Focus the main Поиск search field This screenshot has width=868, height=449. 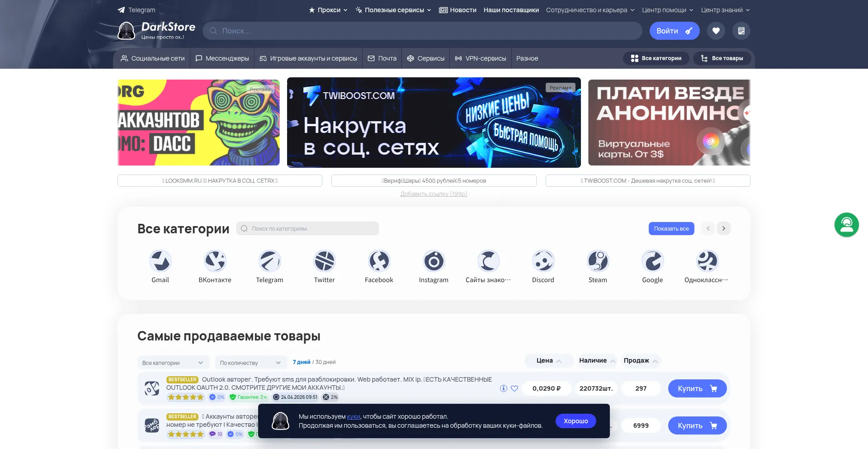click(x=422, y=31)
